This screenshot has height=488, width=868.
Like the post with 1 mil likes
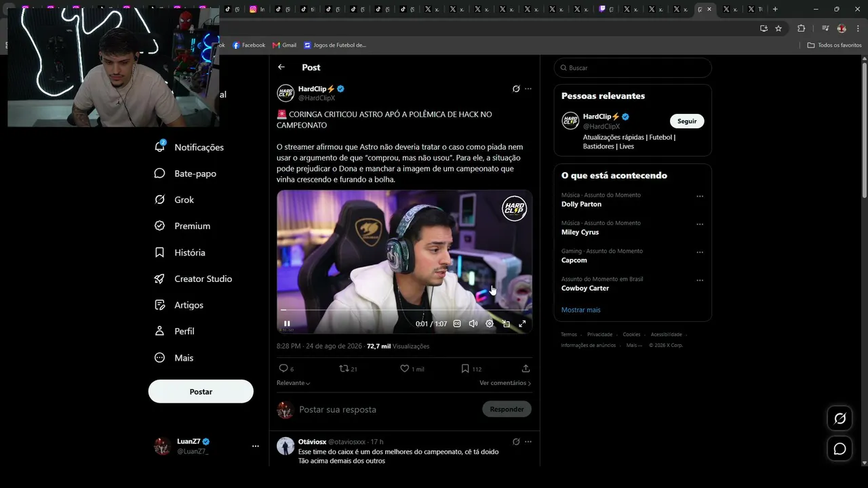coord(404,369)
